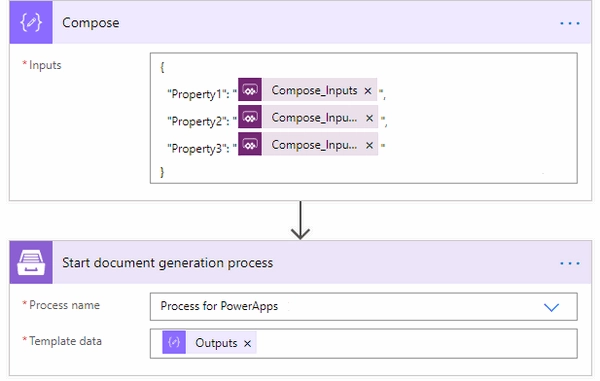Viewport: 600px width, 381px height.
Task: Collapse Start document generation process header
Action: (x=300, y=262)
